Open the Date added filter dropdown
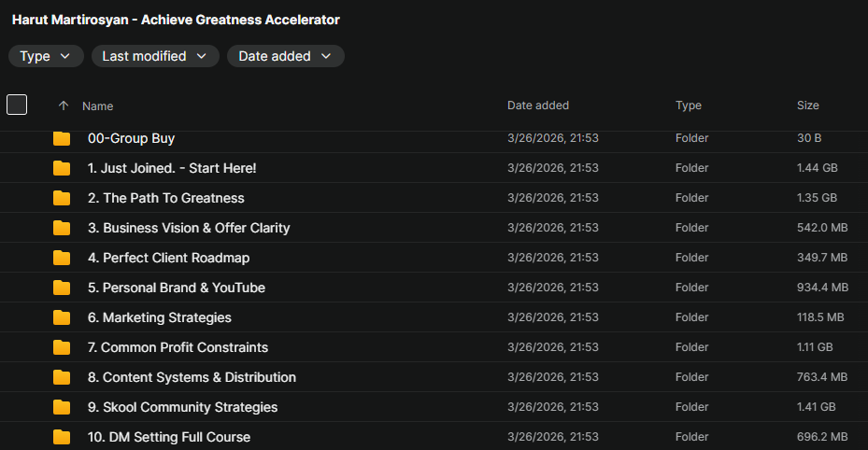This screenshot has width=868, height=450. click(x=285, y=56)
